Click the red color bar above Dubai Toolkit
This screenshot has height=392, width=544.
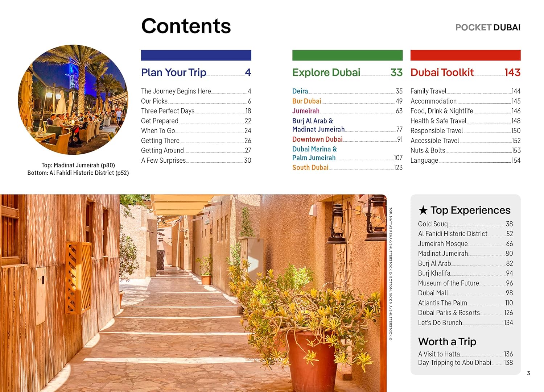coord(465,55)
